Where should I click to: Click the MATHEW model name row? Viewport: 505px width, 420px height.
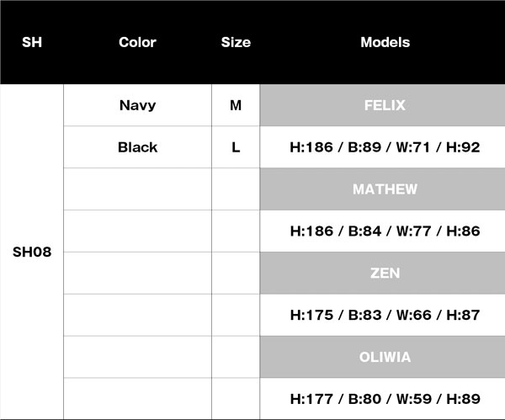click(x=385, y=189)
